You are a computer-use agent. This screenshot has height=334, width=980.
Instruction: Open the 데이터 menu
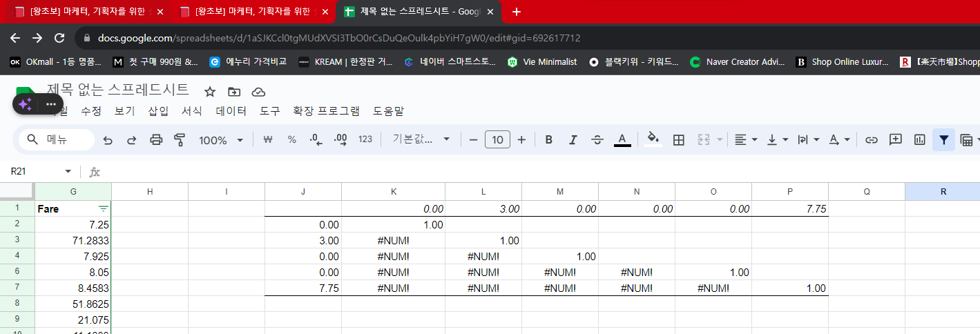(x=231, y=110)
